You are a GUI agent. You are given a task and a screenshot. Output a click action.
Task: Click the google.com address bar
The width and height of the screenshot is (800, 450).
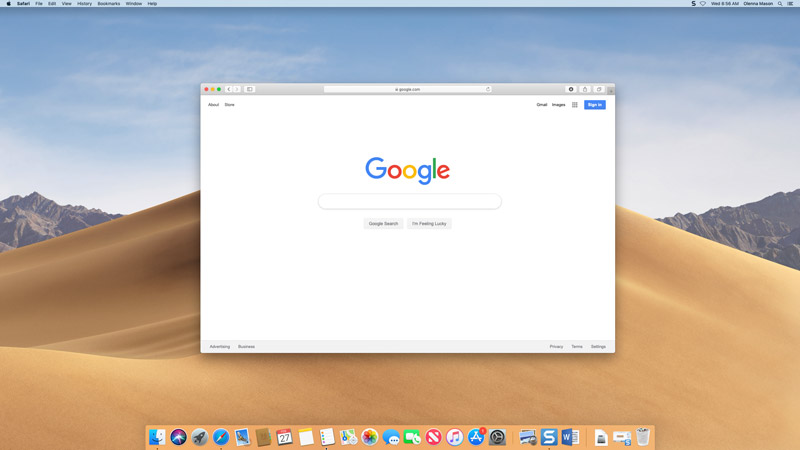[408, 89]
